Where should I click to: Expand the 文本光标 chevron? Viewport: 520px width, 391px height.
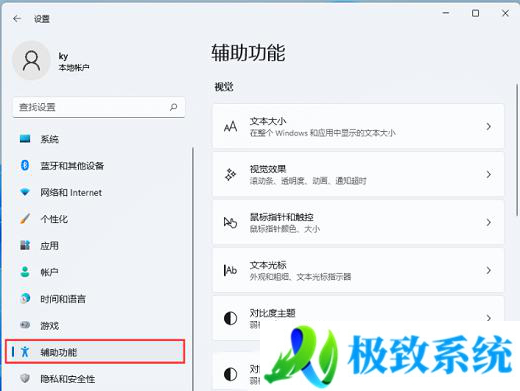(x=488, y=270)
